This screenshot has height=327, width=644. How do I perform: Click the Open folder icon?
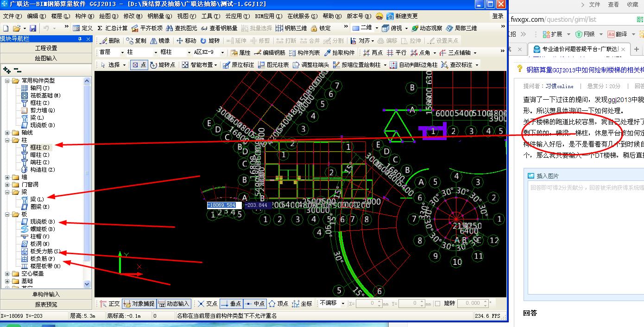pos(17,28)
